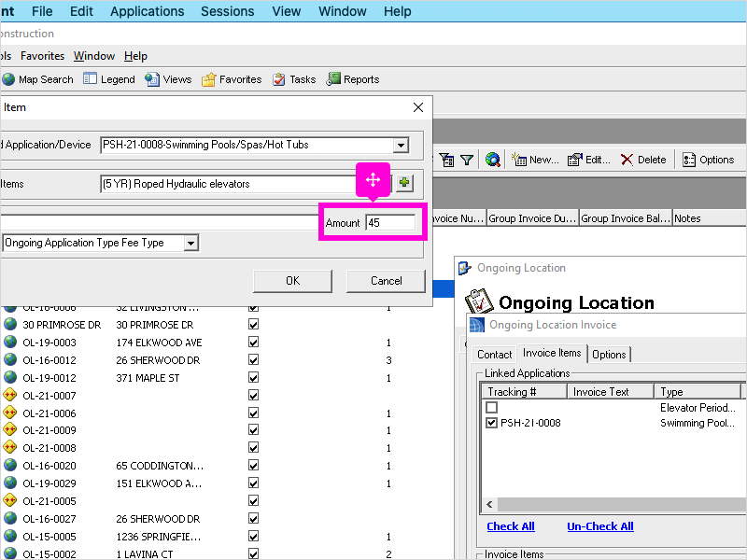
Task: Click the tree filter icon beside funnel
Action: point(447,160)
